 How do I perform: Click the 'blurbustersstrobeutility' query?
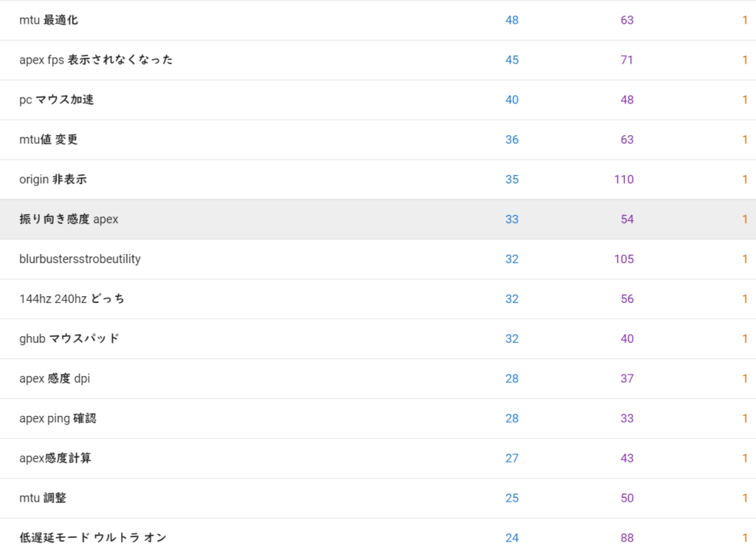(80, 259)
